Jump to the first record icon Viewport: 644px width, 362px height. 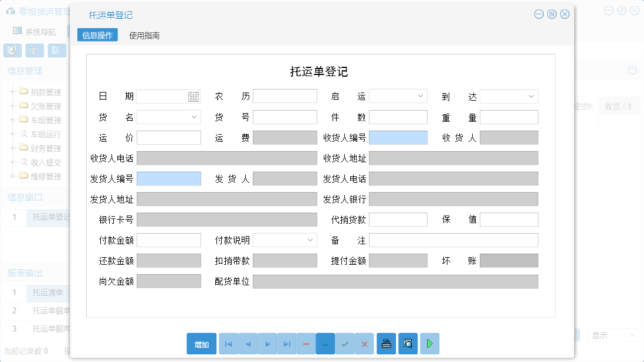click(x=228, y=344)
